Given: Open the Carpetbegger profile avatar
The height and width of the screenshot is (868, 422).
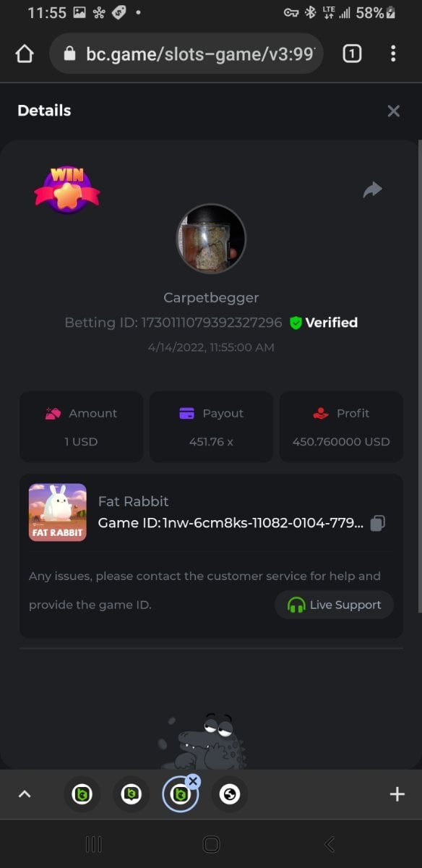Looking at the screenshot, I should [x=211, y=239].
